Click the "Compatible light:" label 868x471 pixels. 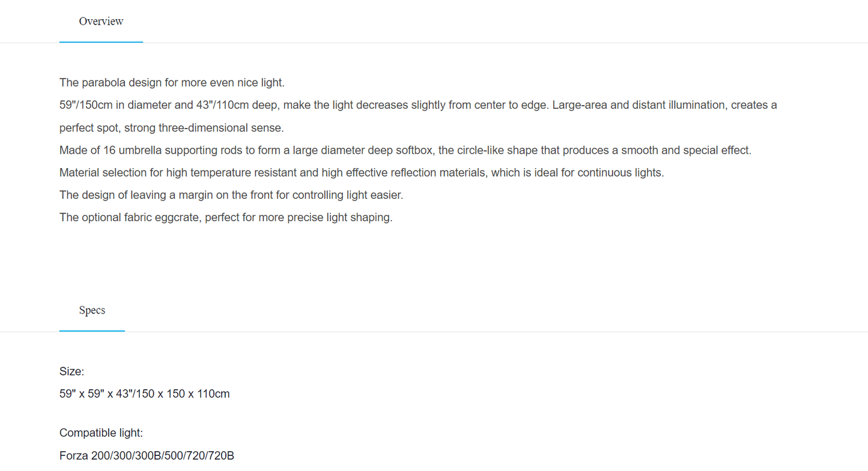point(101,433)
